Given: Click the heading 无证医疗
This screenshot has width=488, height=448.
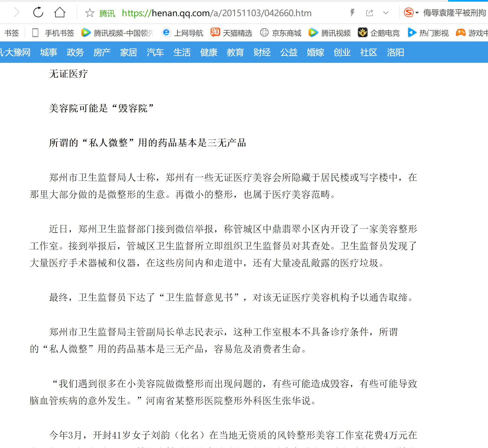Looking at the screenshot, I should [x=68, y=74].
